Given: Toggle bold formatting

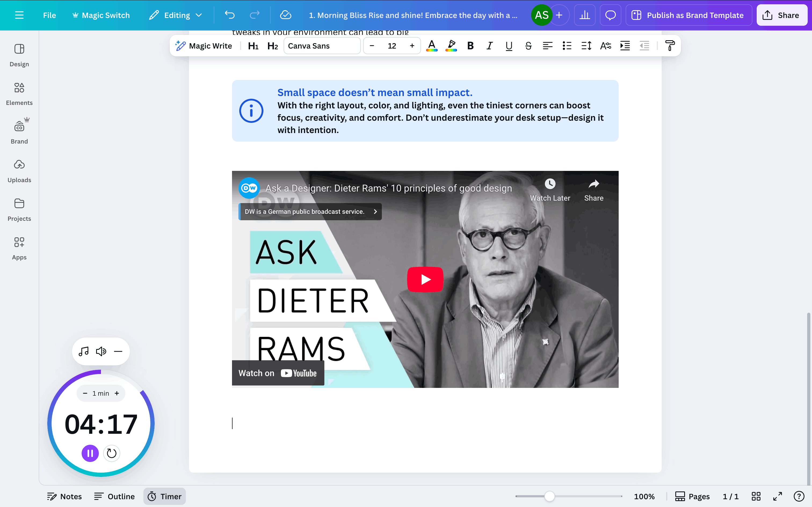Looking at the screenshot, I should (470, 46).
